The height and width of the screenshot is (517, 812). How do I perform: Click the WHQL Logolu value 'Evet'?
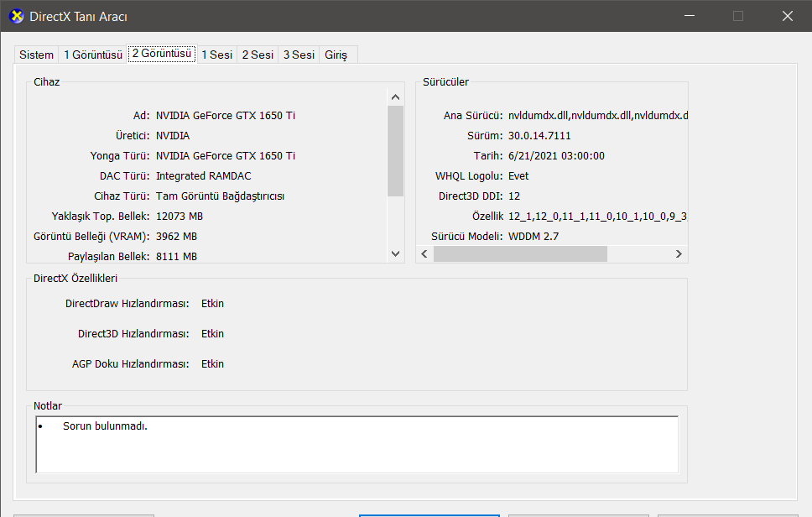[518, 176]
